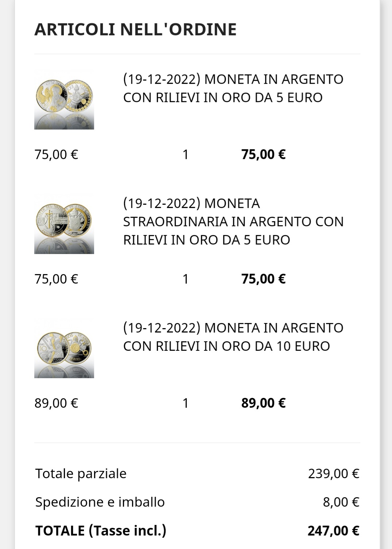Viewport: 392px width, 549px height.
Task: Select the 'Spedizione e imballo' shipping row label
Action: pyautogui.click(x=100, y=502)
